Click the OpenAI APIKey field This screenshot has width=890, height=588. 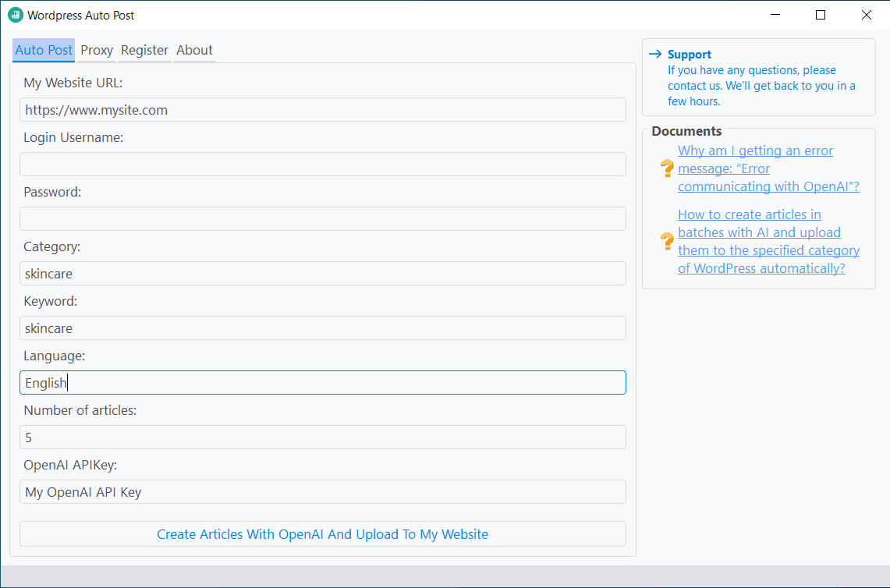point(323,491)
